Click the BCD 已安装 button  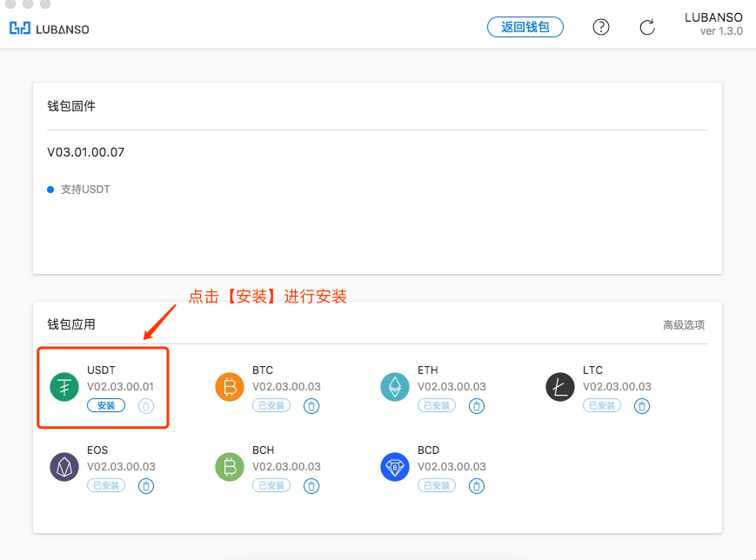pyautogui.click(x=437, y=486)
